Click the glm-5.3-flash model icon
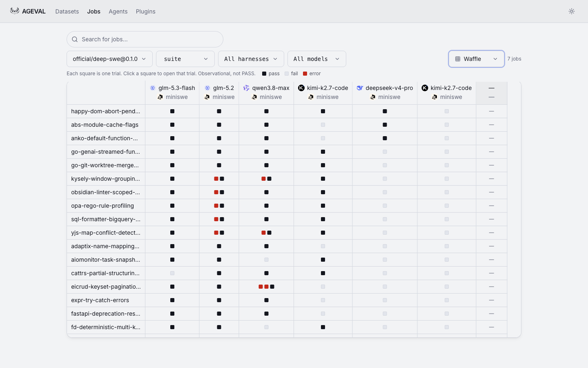This screenshot has height=368, width=588. click(x=153, y=88)
